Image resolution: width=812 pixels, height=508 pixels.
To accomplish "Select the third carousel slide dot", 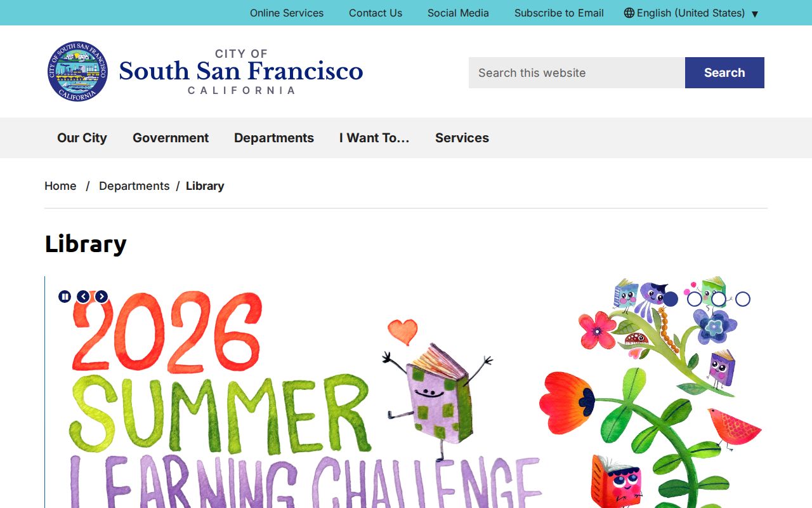I will [x=719, y=299].
